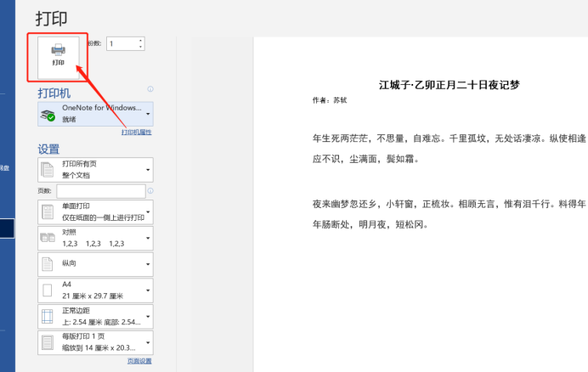Open the OneNote for Windows printer dropdown
Screen dimensions: 588x372
[x=96, y=114]
